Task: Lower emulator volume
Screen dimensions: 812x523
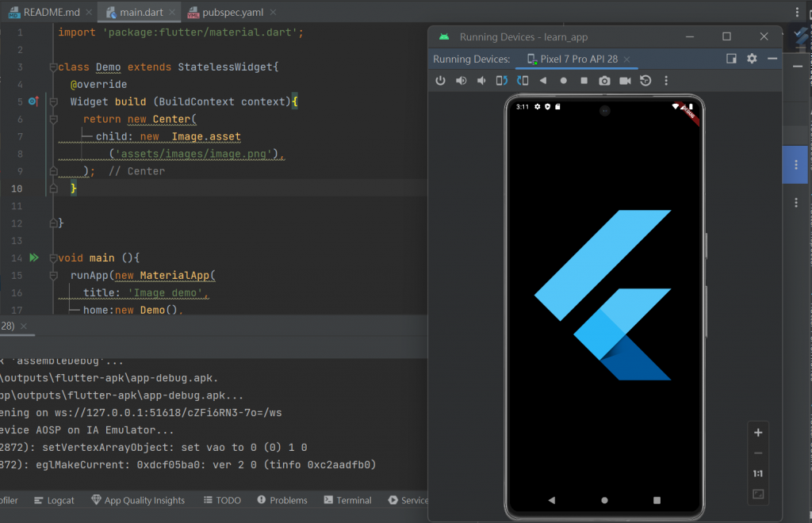Action: (481, 81)
